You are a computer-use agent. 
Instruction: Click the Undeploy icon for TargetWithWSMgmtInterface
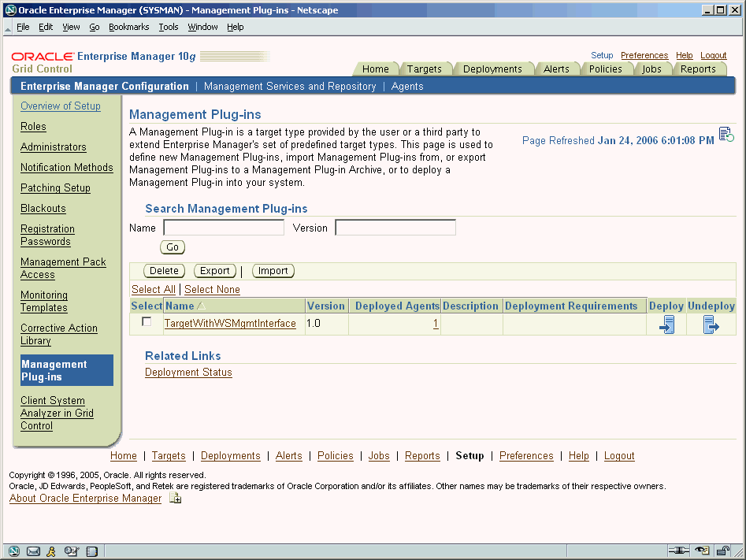[x=711, y=323]
